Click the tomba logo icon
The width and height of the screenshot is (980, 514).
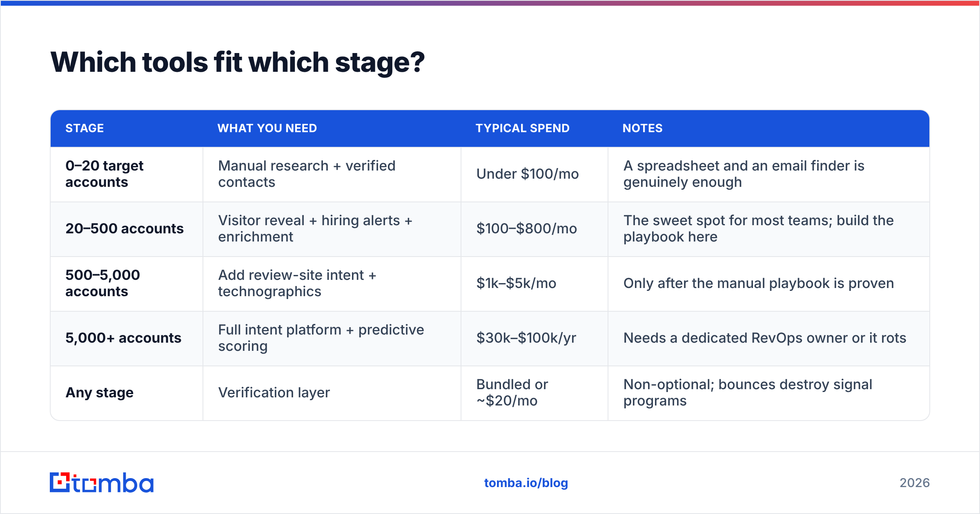tap(102, 483)
